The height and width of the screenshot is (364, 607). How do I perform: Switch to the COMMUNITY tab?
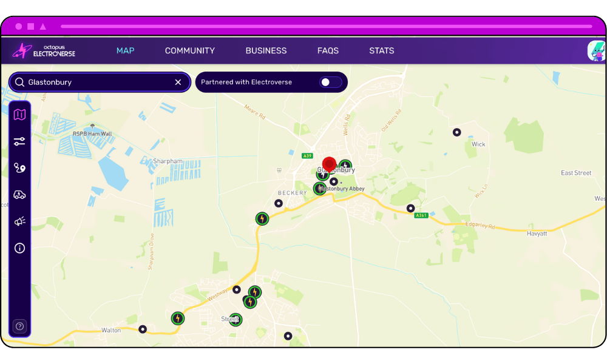[x=189, y=51]
